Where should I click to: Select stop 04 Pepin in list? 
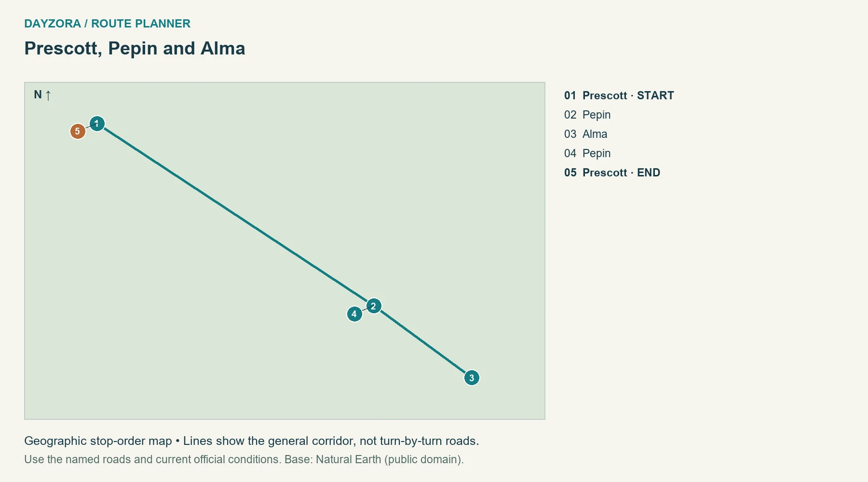click(587, 153)
